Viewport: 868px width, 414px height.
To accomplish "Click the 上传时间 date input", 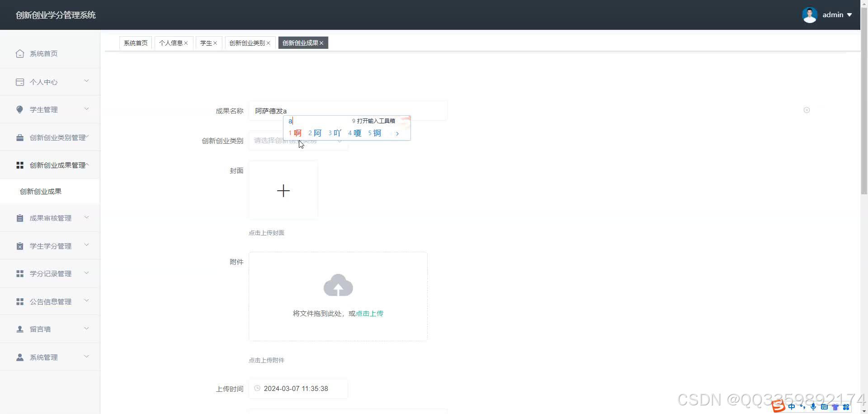I will pyautogui.click(x=298, y=389).
